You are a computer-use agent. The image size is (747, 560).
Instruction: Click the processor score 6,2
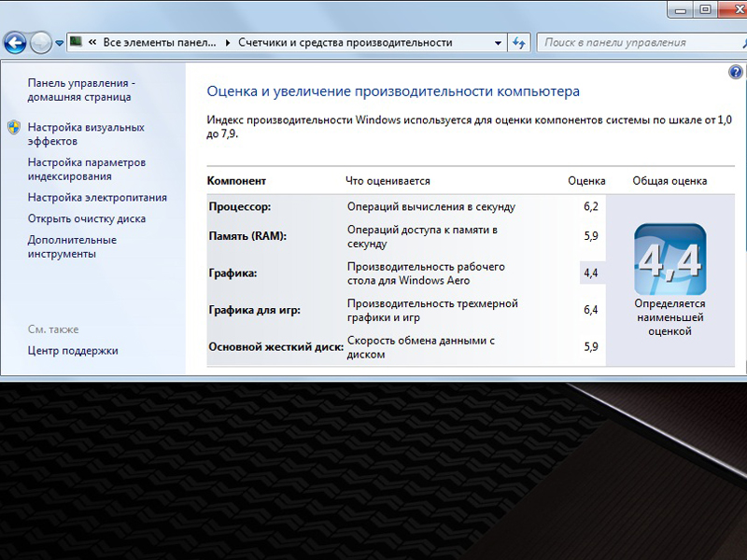[x=591, y=206]
